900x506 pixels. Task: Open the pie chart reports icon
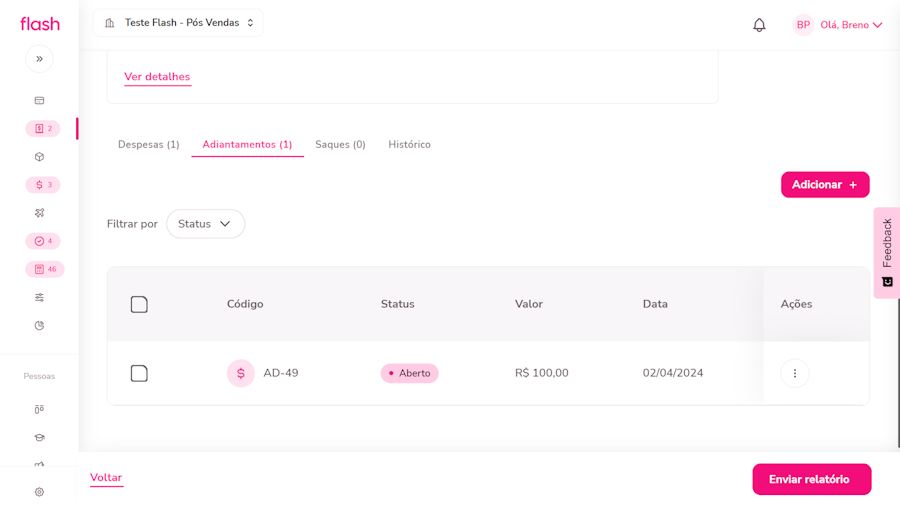pos(39,326)
